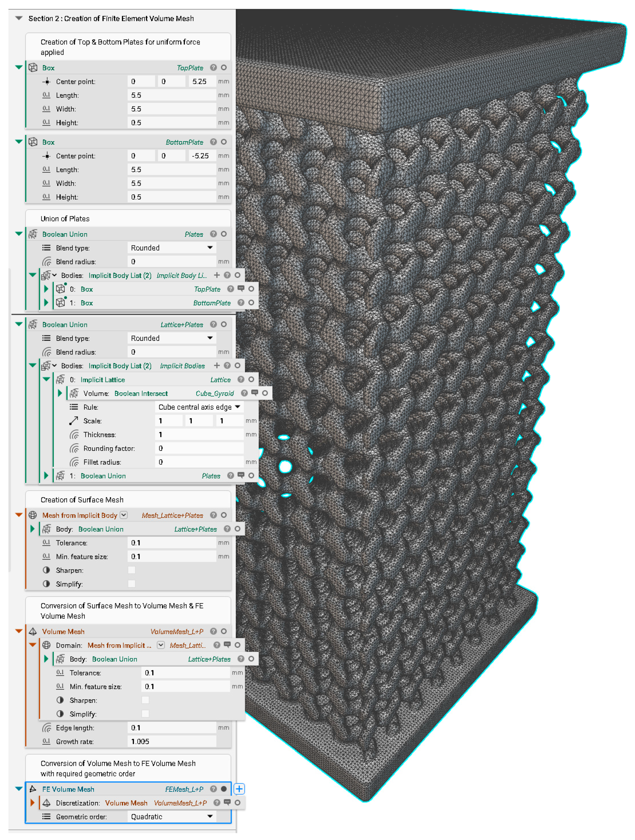Enable Sharpen checkbox under Mesh from Implicit Body
This screenshot has width=635, height=840.
point(131,570)
